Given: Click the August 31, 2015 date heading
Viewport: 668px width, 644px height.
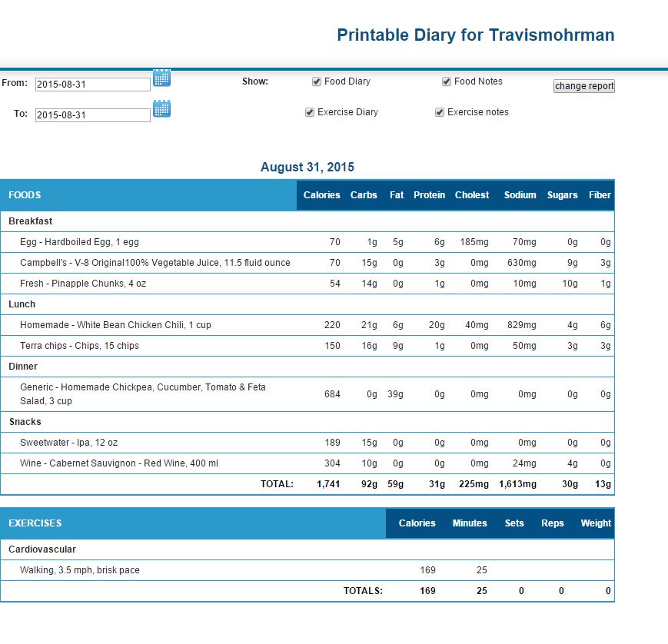Looking at the screenshot, I should point(307,167).
